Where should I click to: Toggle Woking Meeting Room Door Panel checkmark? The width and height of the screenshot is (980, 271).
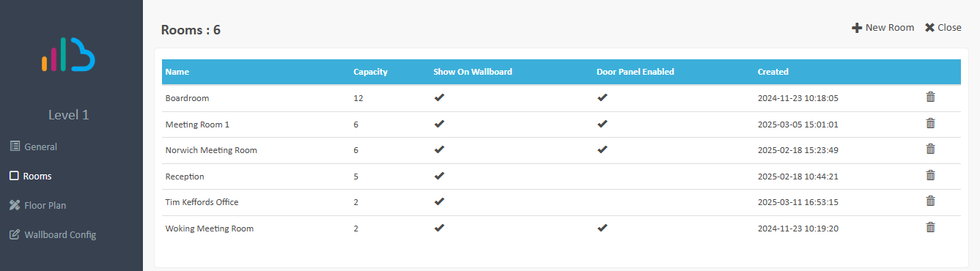pos(602,228)
